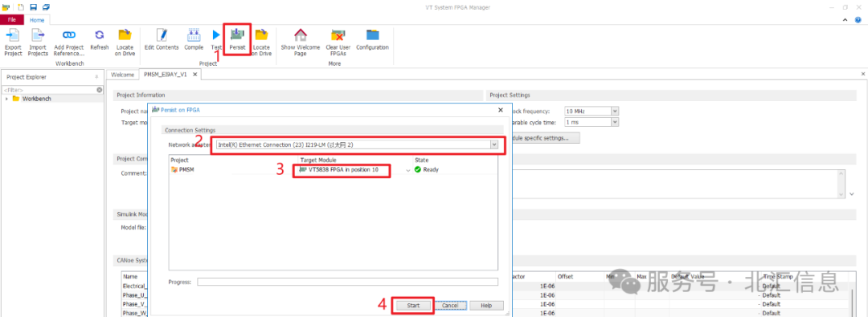Click the Import Projects ribbon icon
Viewport: 868px width, 317px height.
tap(38, 43)
